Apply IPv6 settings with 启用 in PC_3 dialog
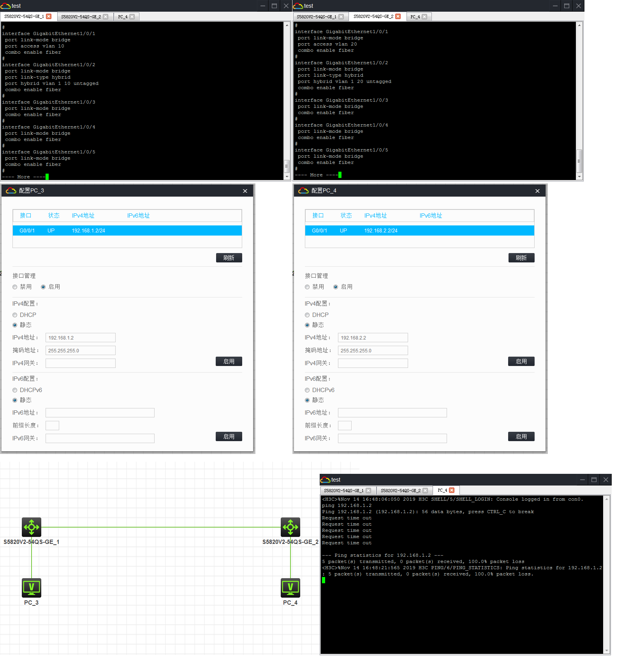Image resolution: width=623 pixels, height=672 pixels. coord(229,436)
